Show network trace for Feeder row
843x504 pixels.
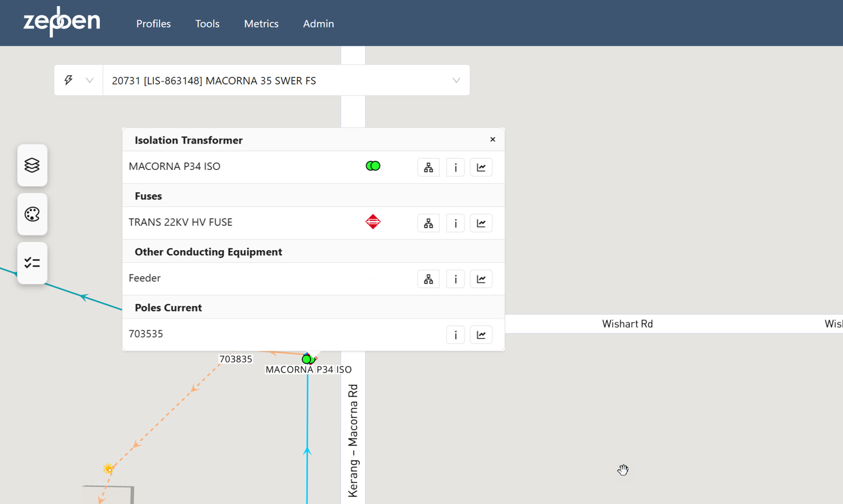428,279
